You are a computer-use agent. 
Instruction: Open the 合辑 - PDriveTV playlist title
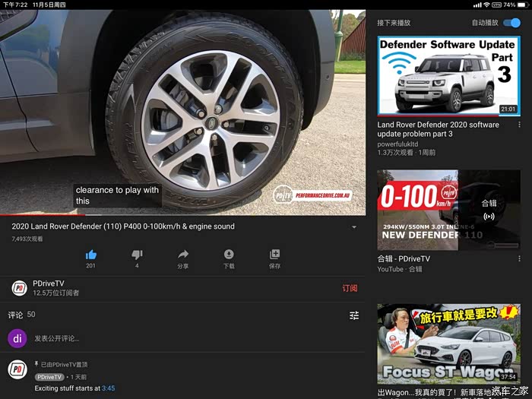point(404,259)
